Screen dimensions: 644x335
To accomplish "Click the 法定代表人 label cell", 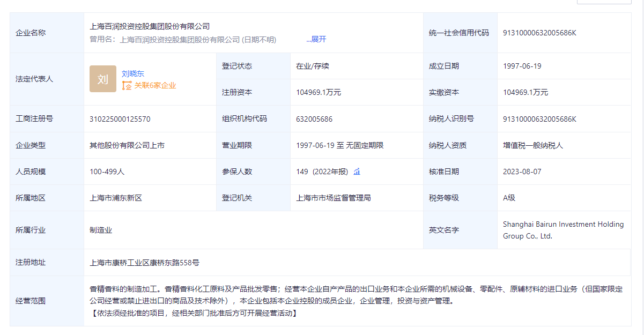I will 47,79.
